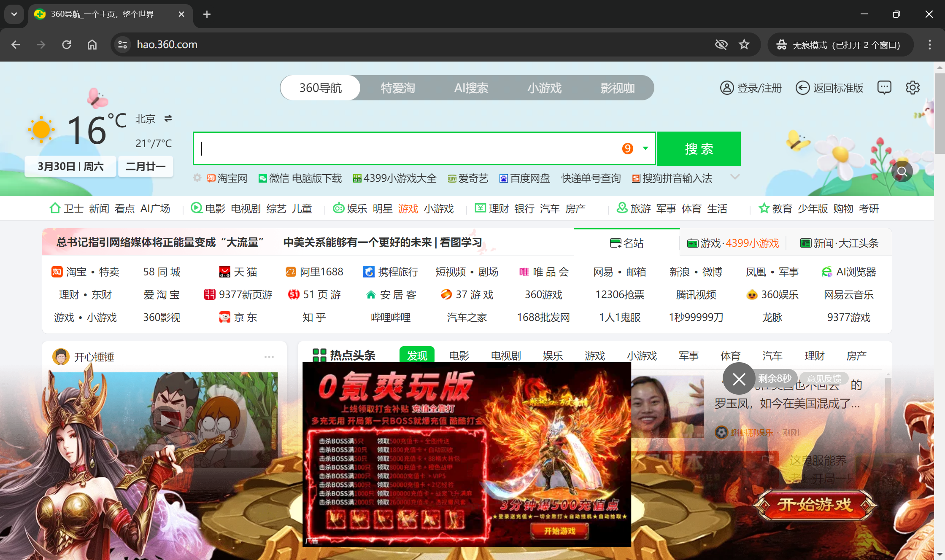The image size is (945, 560).
Task: Open the search suggestion dropdown arrow
Action: pyautogui.click(x=645, y=148)
